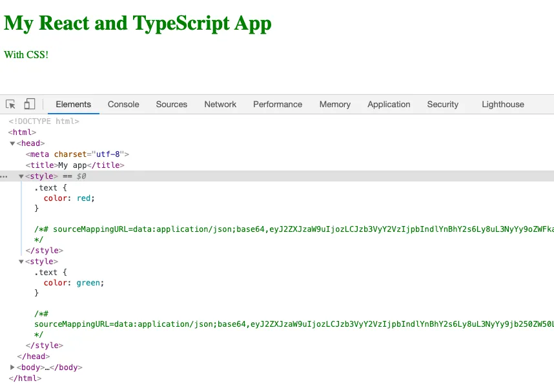
Task: Select the Application tab
Action: pos(389,104)
